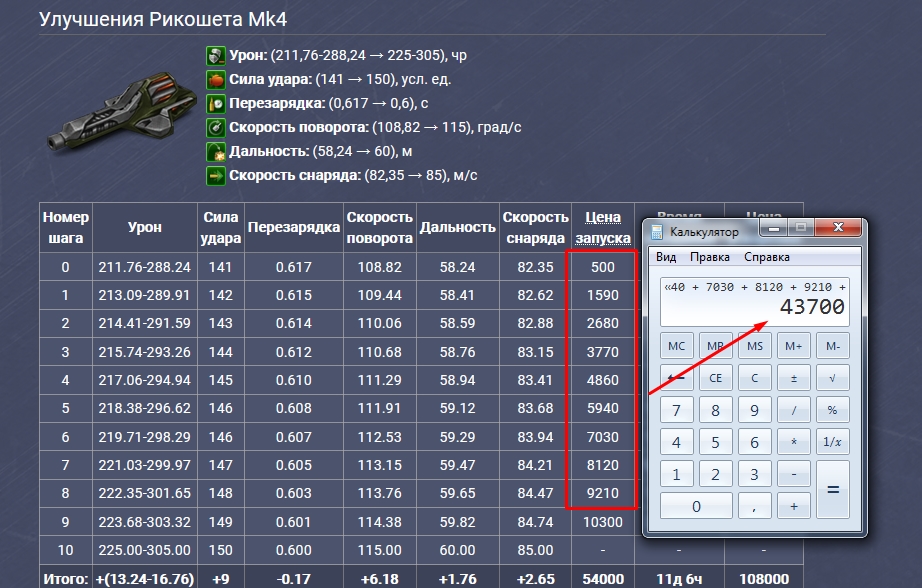Viewport: 922px width, 588px height.
Task: Click the percent button on calculator
Action: (833, 410)
